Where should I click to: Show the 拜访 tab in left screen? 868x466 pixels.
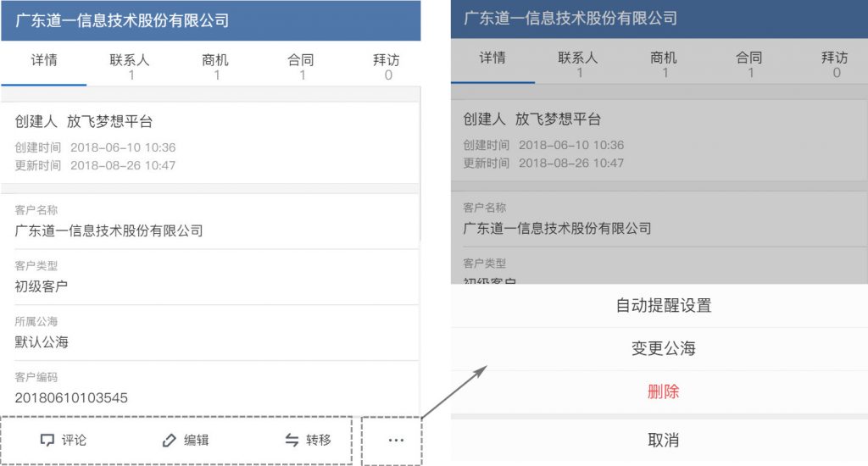point(387,66)
